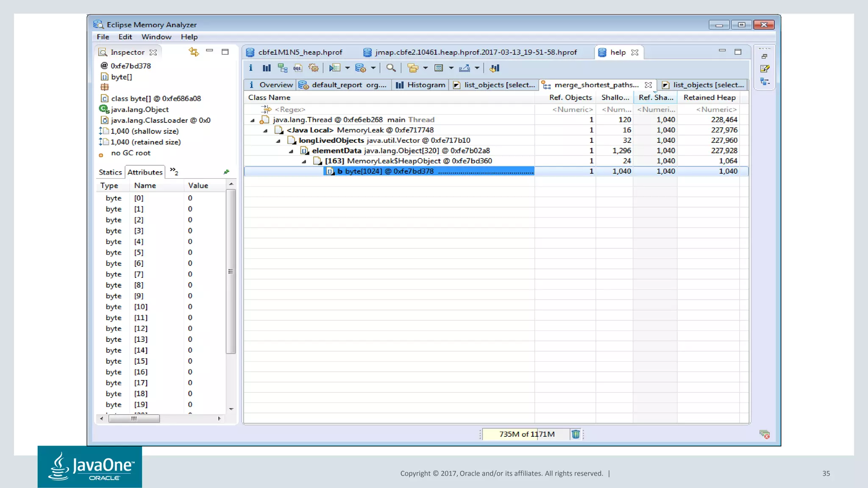Click the Histogram toolbar icon

click(x=267, y=68)
